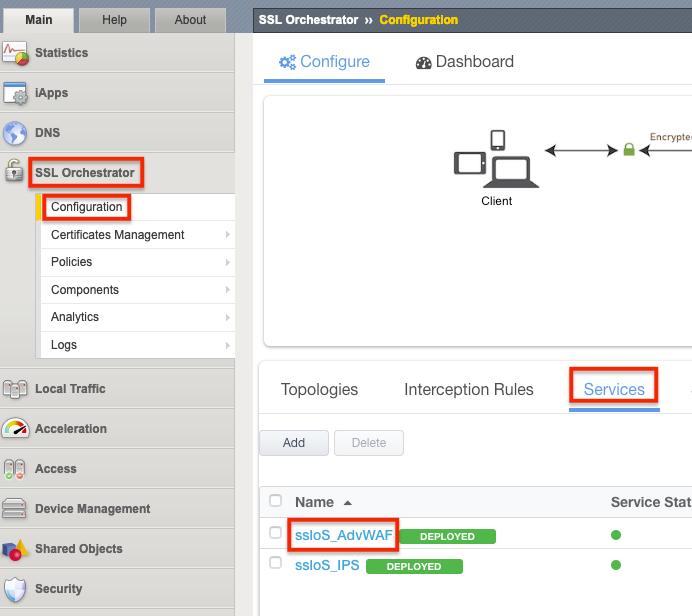Toggle the select-all checkbox in table header
This screenshot has height=616, width=692.
(x=276, y=501)
